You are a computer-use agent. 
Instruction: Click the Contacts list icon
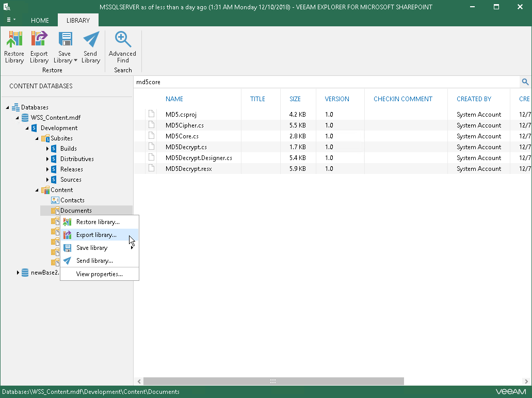(55, 200)
